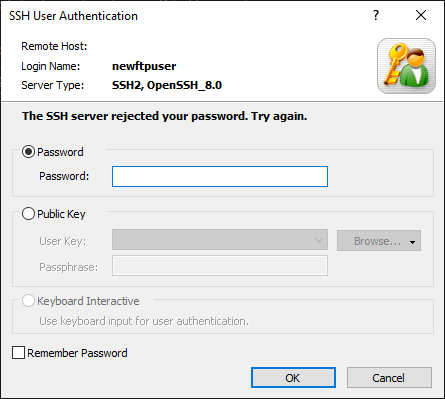Open the help question mark button
Screen dimensions: 445x399
[376, 15]
